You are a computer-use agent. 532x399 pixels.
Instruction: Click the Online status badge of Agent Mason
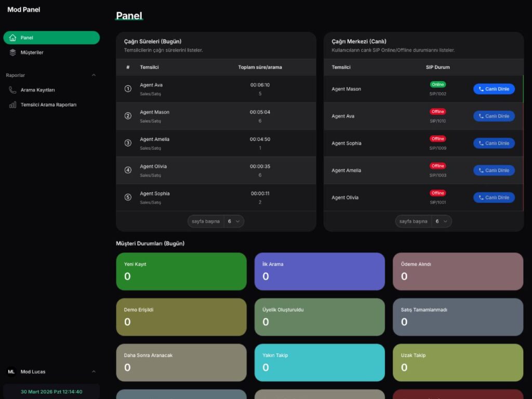click(x=437, y=85)
